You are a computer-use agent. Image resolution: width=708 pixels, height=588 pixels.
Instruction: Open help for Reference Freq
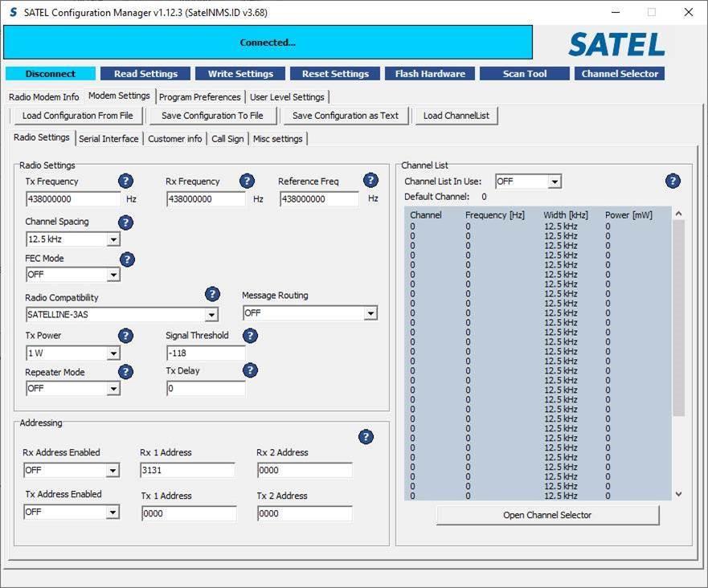tap(370, 181)
